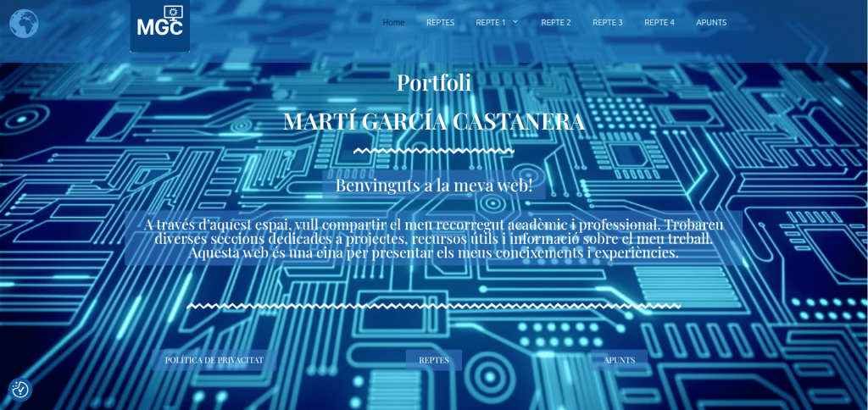Click the wavy divider under the name title
Screen dimensions: 868x410
pos(433,152)
